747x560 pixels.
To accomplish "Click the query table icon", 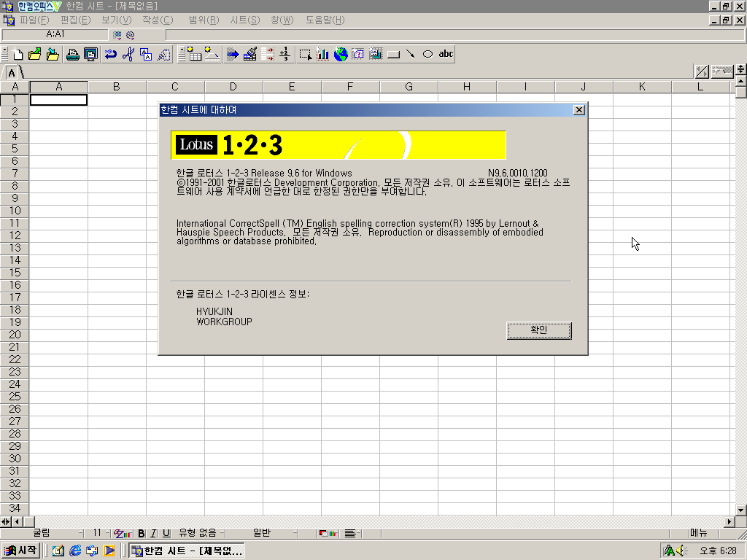I will click(358, 54).
